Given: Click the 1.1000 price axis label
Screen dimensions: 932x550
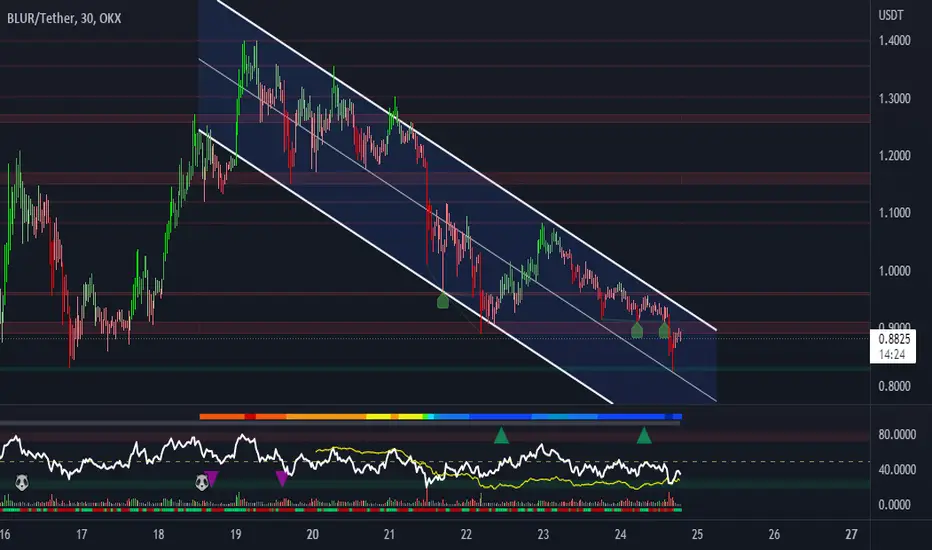Looking at the screenshot, I should [894, 212].
